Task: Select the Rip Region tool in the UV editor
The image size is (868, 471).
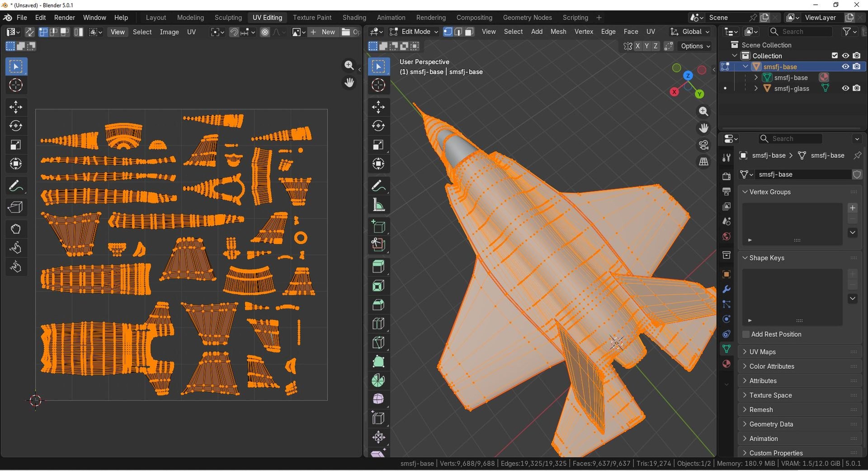Action: 16,207
